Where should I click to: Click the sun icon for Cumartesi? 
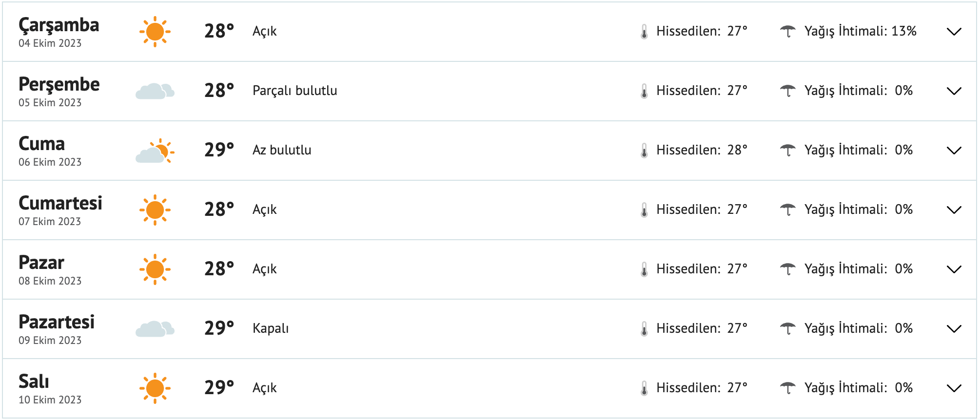click(x=155, y=209)
